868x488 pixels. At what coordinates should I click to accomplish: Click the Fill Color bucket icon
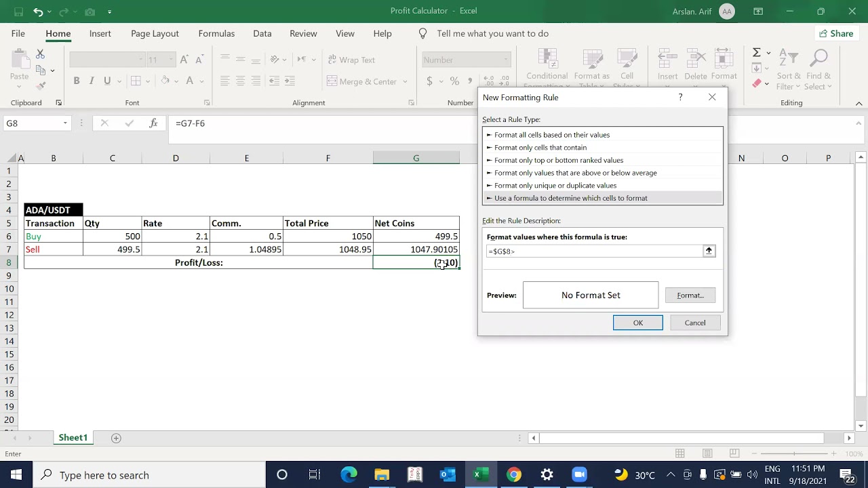pos(165,81)
